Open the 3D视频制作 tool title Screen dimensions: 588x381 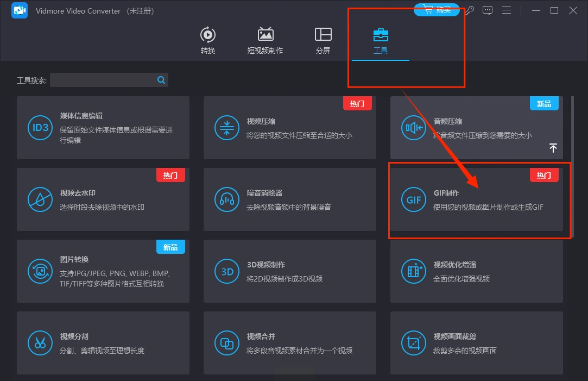tap(266, 265)
